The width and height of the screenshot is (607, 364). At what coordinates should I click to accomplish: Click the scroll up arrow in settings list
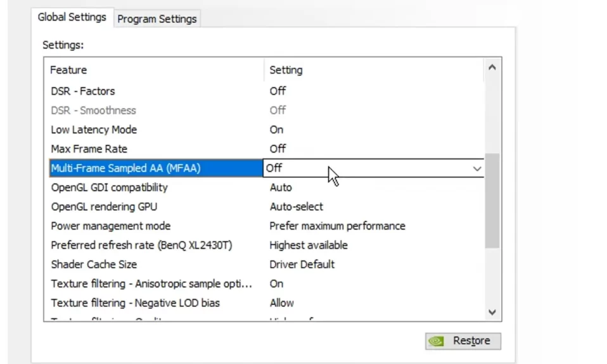(x=492, y=68)
